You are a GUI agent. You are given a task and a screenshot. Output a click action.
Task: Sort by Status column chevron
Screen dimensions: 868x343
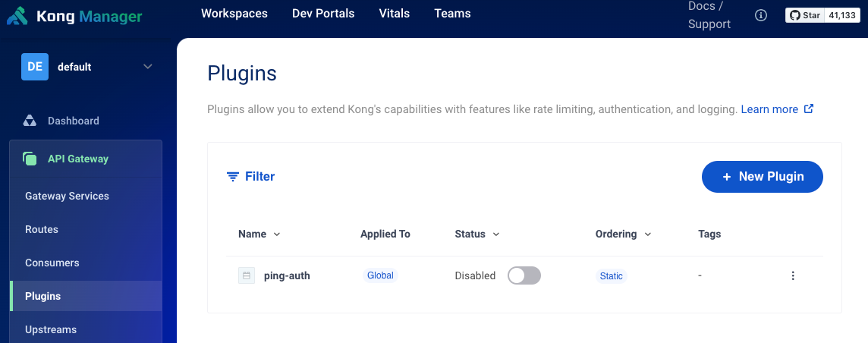point(496,234)
